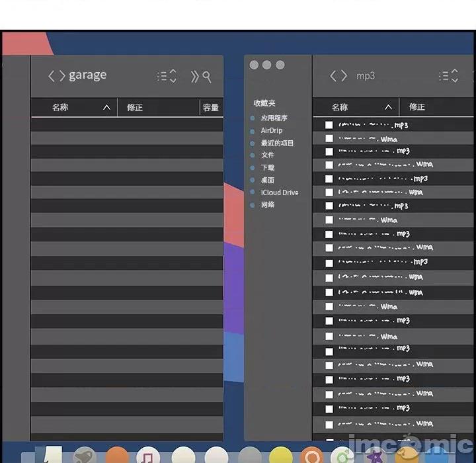
Task: Toggle the 名称 sort arrow in garage window
Action: click(106, 107)
